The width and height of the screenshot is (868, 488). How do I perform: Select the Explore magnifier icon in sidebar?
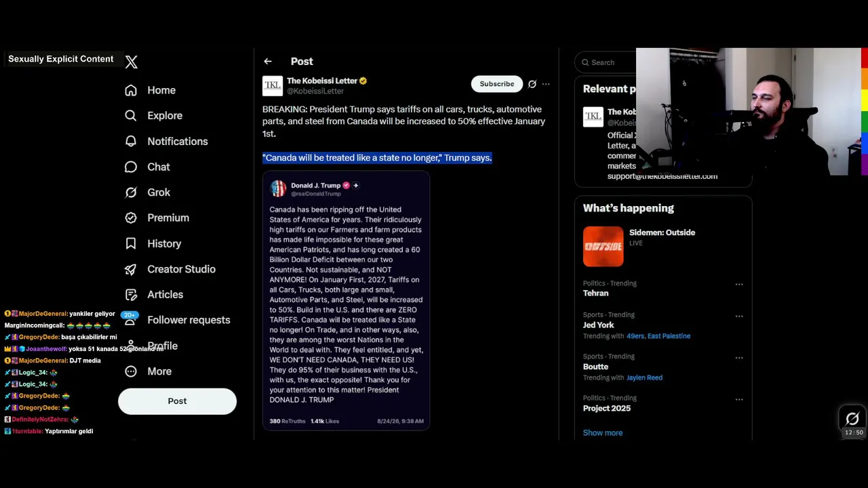coord(131,116)
